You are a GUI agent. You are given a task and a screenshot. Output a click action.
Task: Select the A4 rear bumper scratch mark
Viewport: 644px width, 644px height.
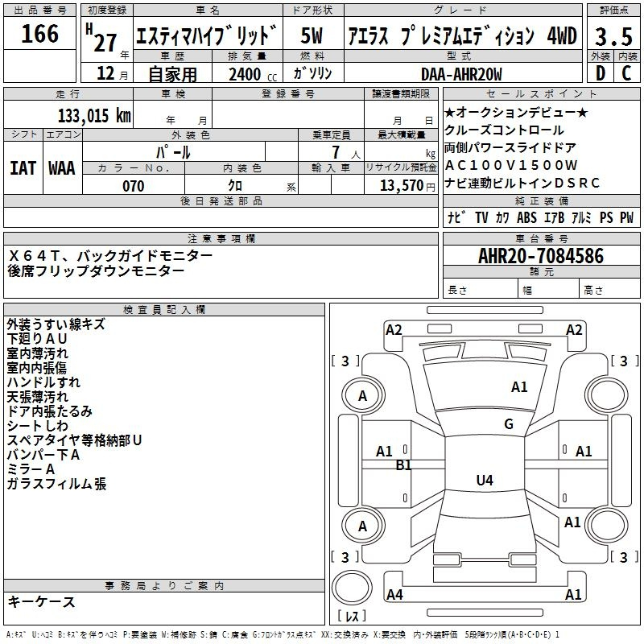394,595
